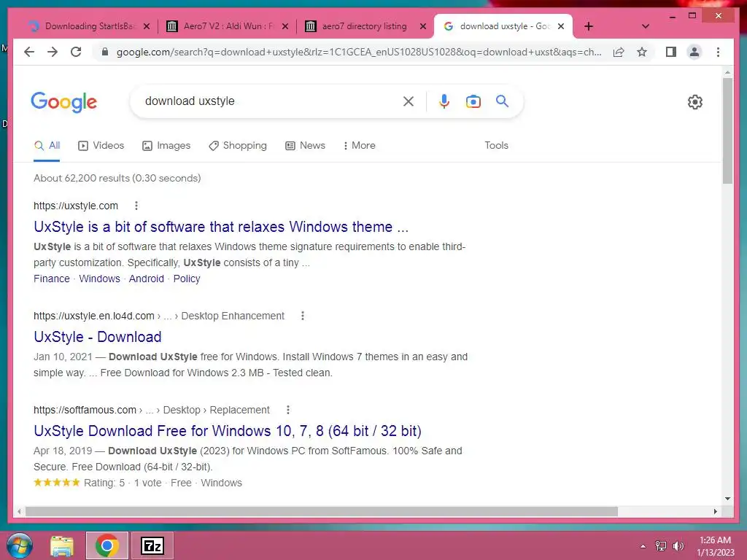Click the vertical scrollbar down arrow
This screenshot has width=747, height=560.
click(x=727, y=499)
